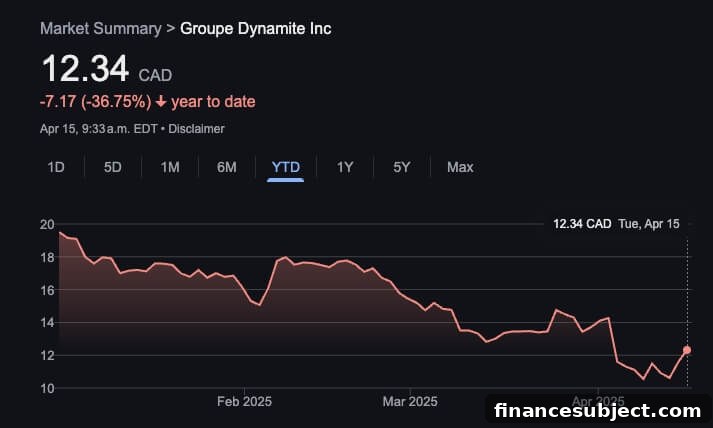Open the 1Y range tab
Viewport: 713px width, 428px height.
[345, 167]
